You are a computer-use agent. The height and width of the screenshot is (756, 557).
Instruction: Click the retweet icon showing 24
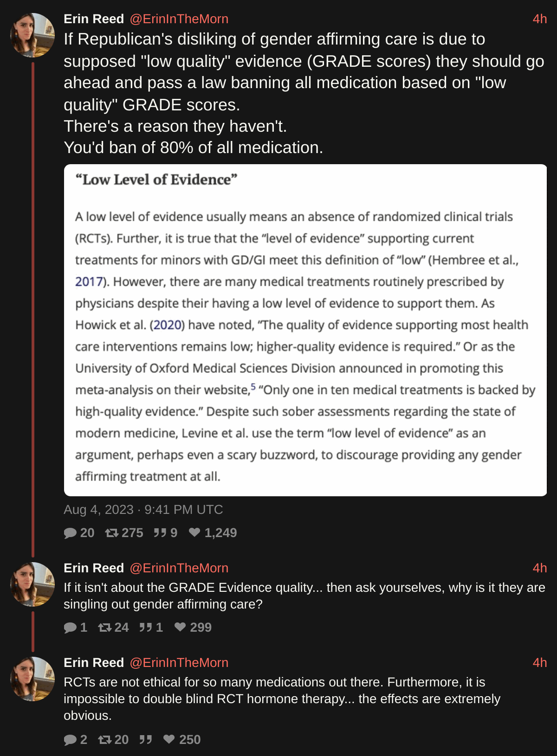[x=105, y=628]
